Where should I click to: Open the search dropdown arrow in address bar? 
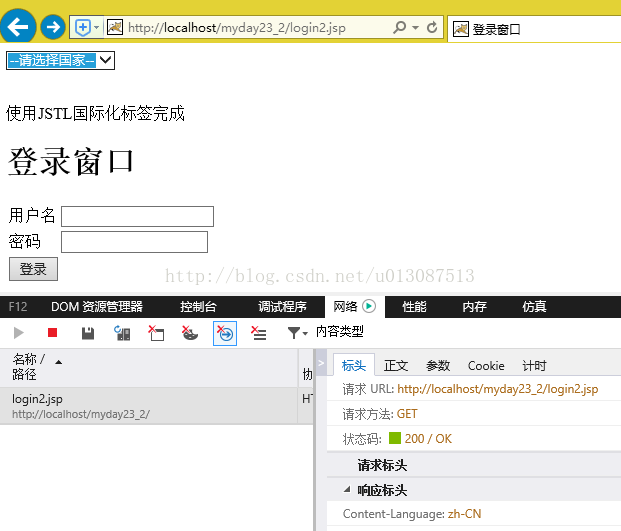click(x=415, y=28)
